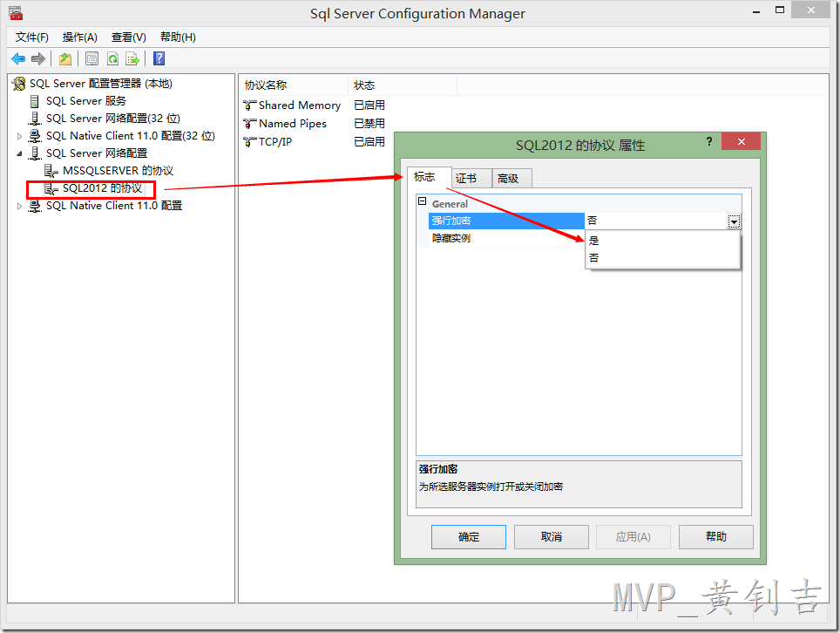Click the Properties toolbar icon

point(91,58)
